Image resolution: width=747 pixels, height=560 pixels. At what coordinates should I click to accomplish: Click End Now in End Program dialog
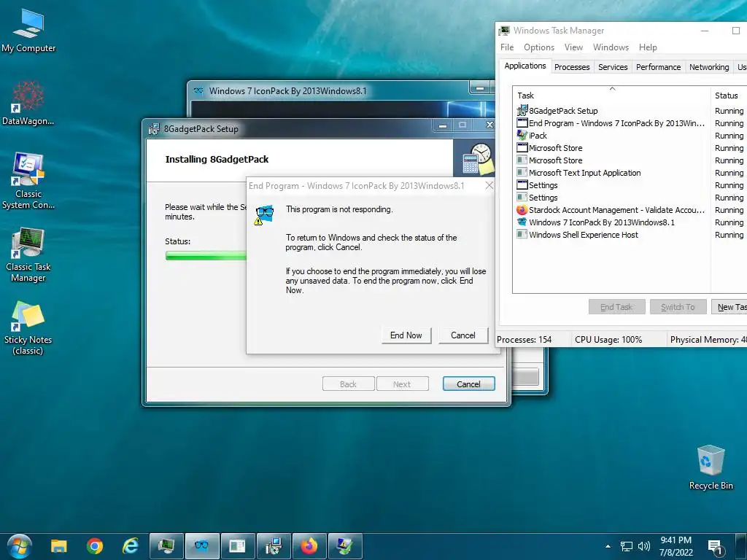406,335
